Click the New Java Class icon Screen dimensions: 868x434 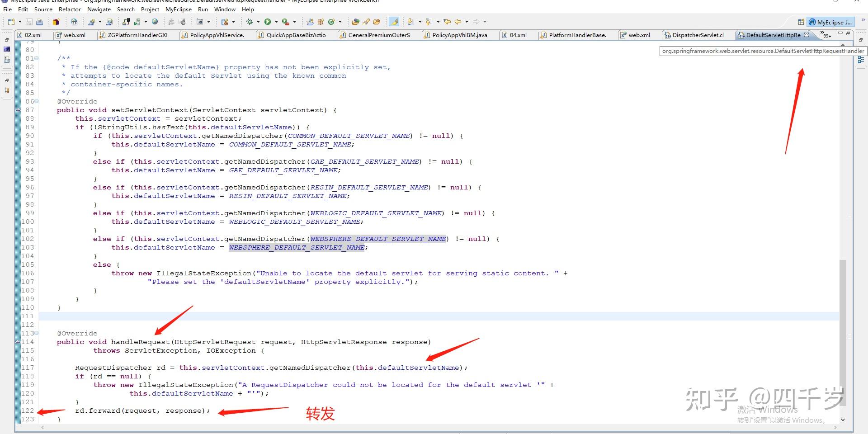click(x=331, y=22)
